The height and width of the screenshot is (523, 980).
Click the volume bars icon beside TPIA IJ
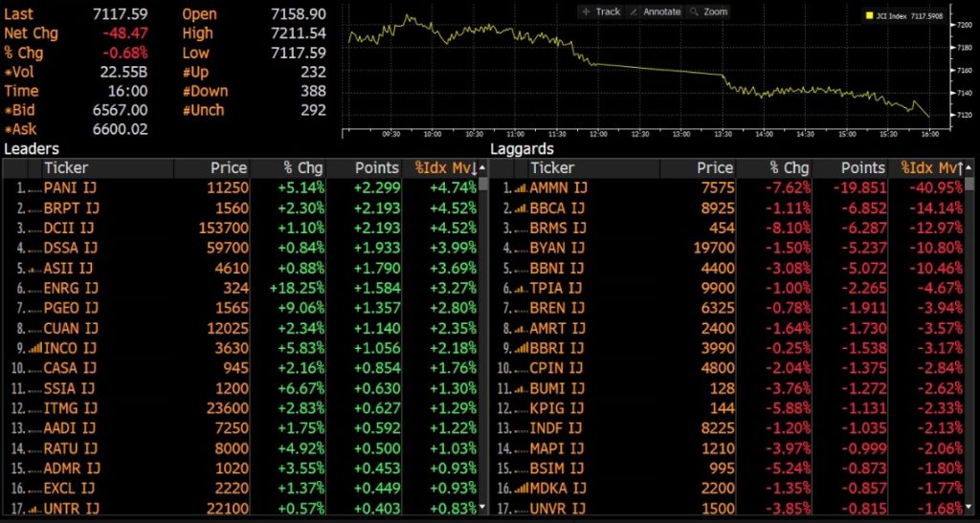click(x=520, y=288)
